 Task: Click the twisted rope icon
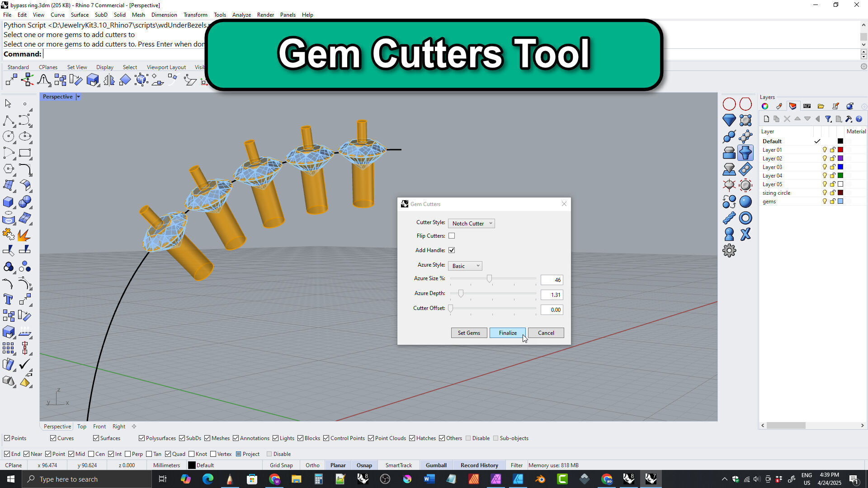tap(729, 218)
